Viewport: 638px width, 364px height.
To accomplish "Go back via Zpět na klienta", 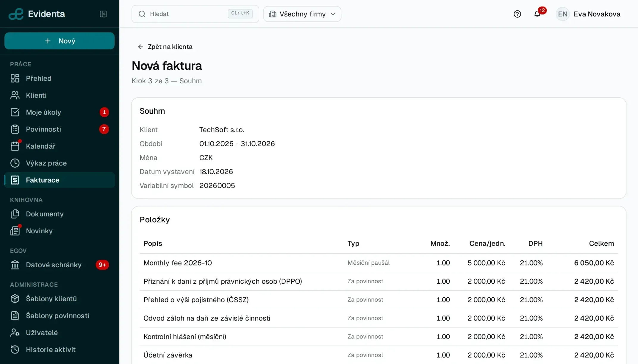I will 165,47.
